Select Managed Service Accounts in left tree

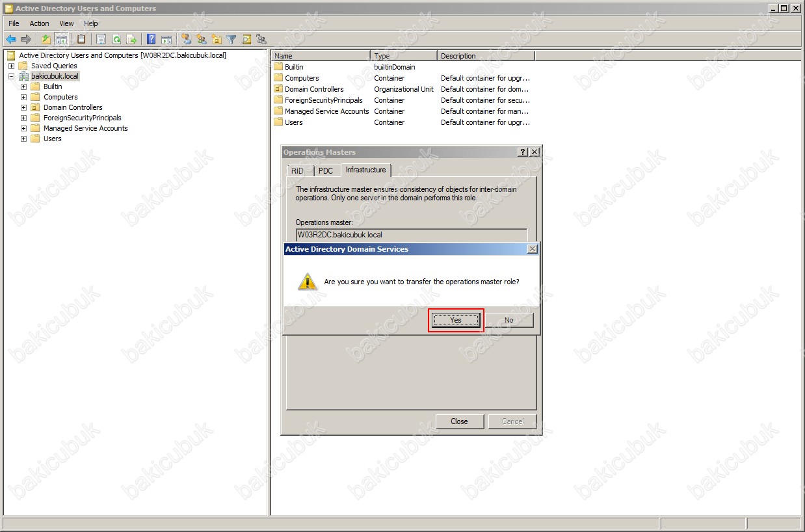[x=85, y=128]
